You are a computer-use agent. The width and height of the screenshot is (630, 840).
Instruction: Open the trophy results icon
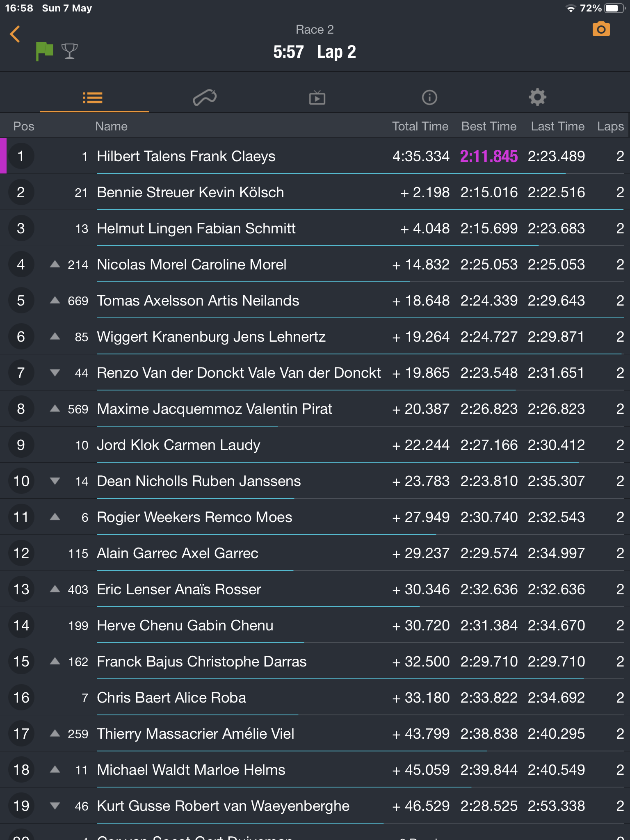pos(69,51)
